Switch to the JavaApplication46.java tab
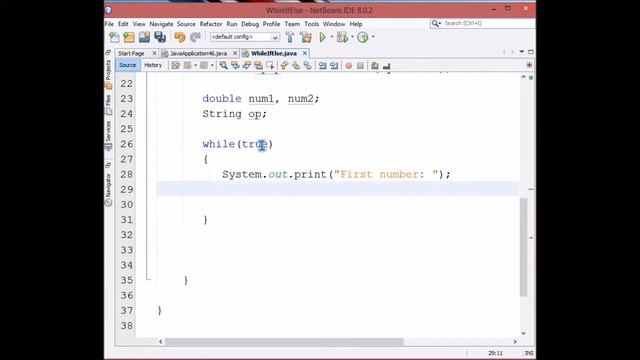 tap(198, 53)
